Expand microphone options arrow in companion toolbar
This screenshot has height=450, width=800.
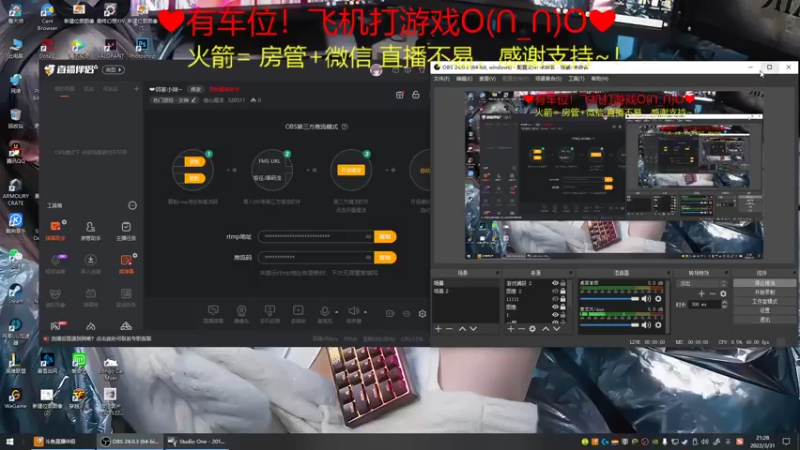click(x=336, y=312)
